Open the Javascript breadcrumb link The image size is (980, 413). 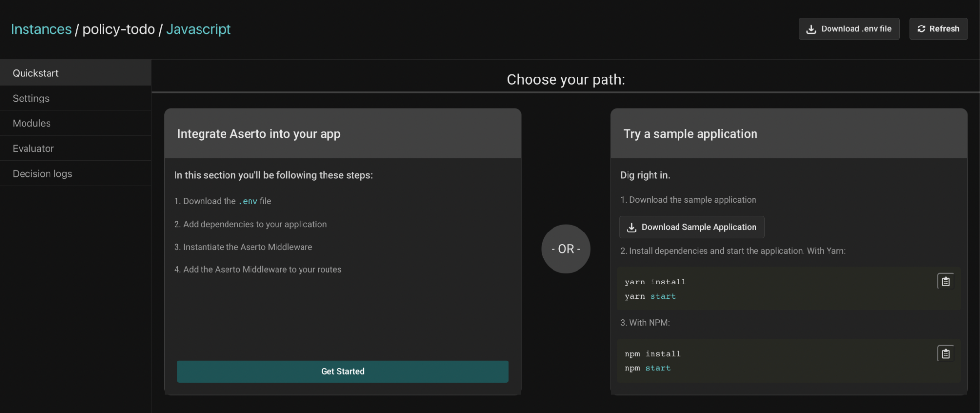[x=198, y=29]
